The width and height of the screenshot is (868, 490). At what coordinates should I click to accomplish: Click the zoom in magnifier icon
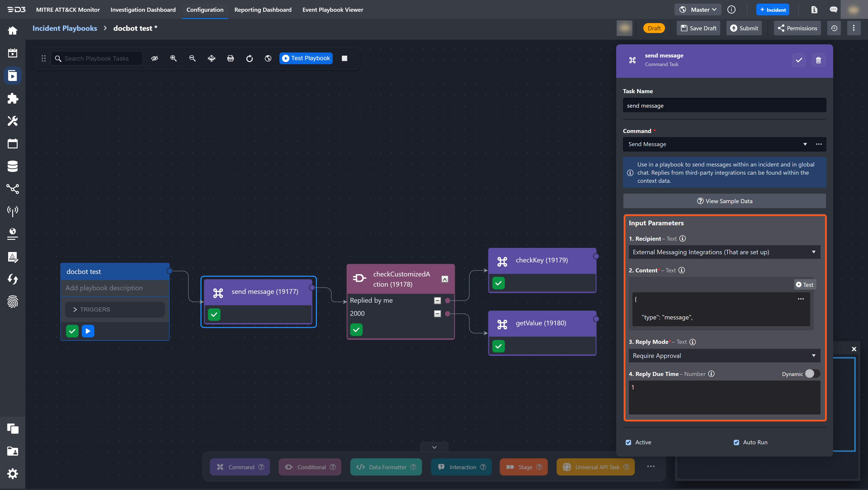tap(174, 58)
